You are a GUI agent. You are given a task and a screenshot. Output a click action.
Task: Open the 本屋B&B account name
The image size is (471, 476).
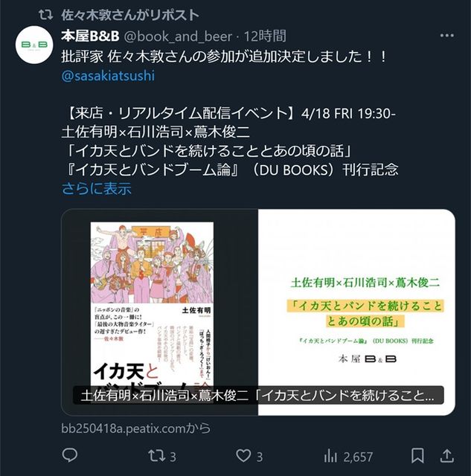tap(90, 36)
